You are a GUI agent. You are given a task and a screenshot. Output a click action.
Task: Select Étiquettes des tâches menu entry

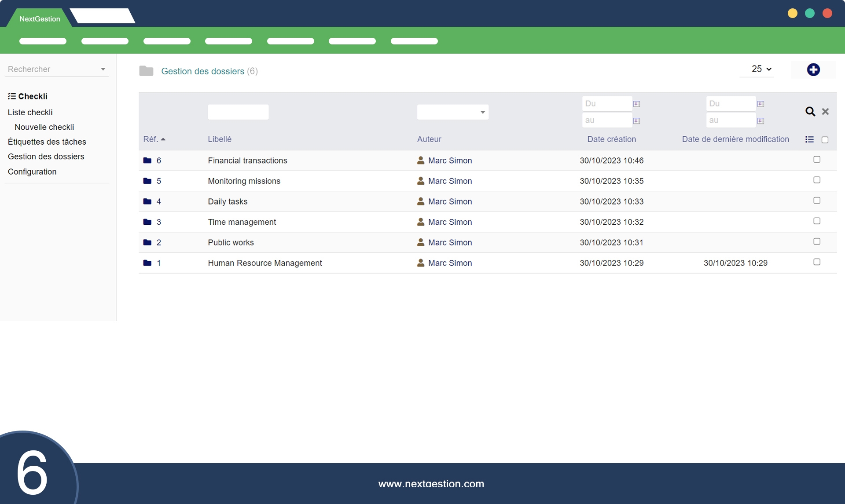click(47, 142)
